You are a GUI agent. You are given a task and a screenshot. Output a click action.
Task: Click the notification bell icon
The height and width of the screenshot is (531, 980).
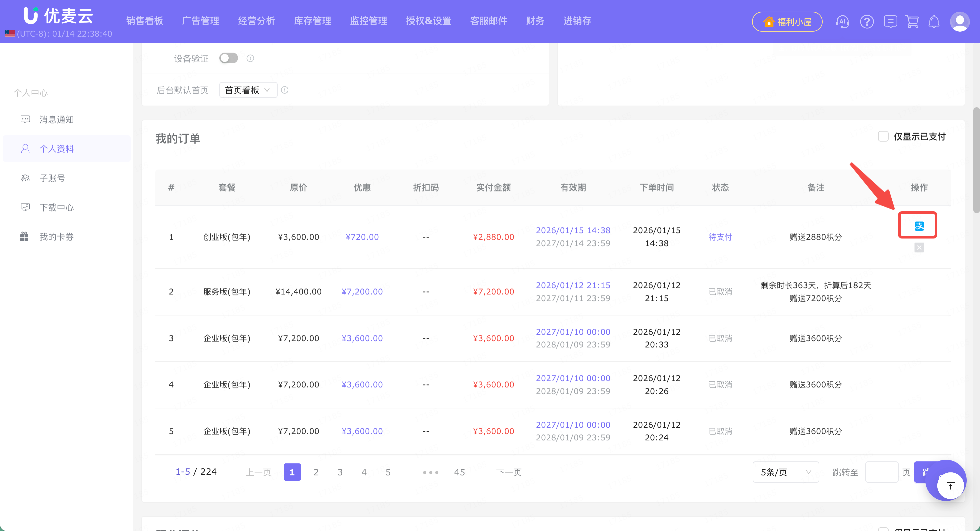(x=934, y=22)
